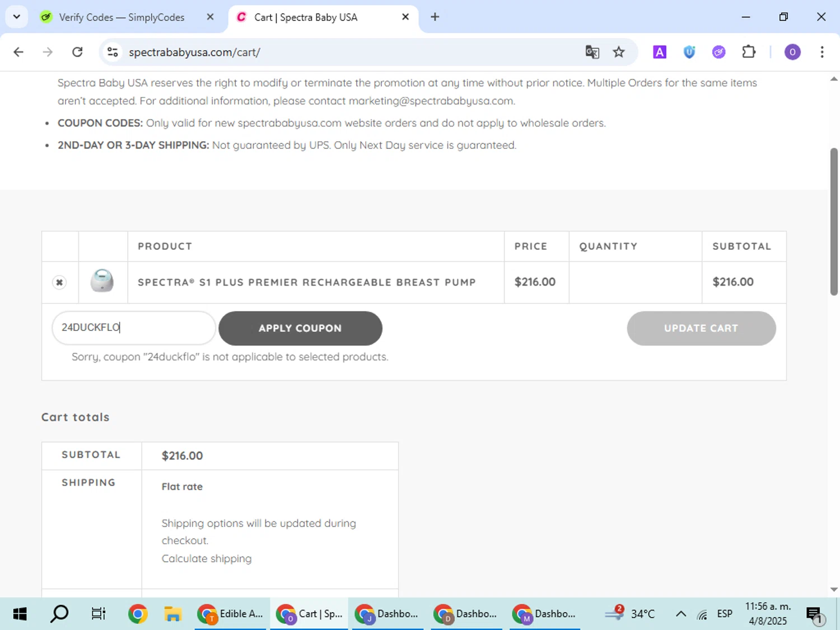Bookmark this page with the star
The height and width of the screenshot is (630, 840).
[619, 52]
